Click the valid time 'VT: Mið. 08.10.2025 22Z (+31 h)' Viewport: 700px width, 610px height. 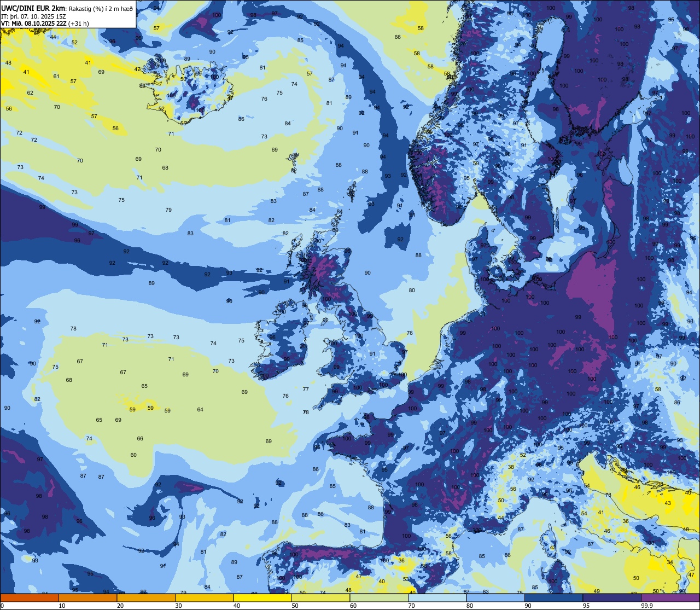45,23
